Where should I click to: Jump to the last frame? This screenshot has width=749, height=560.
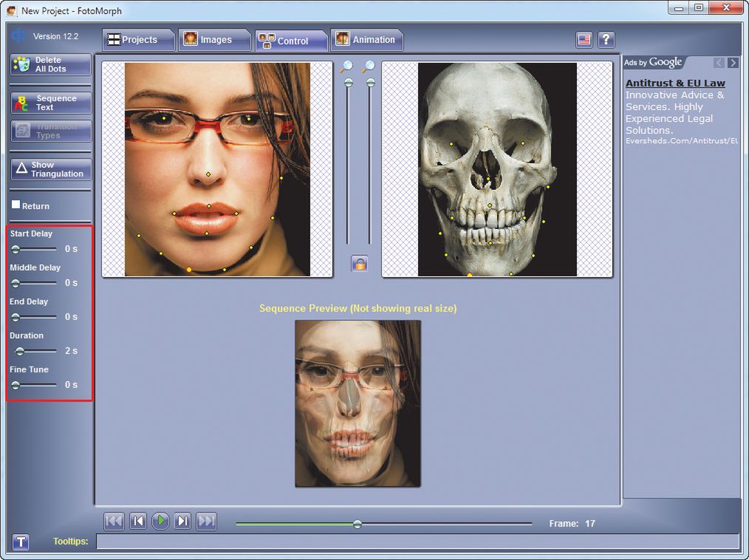click(207, 521)
